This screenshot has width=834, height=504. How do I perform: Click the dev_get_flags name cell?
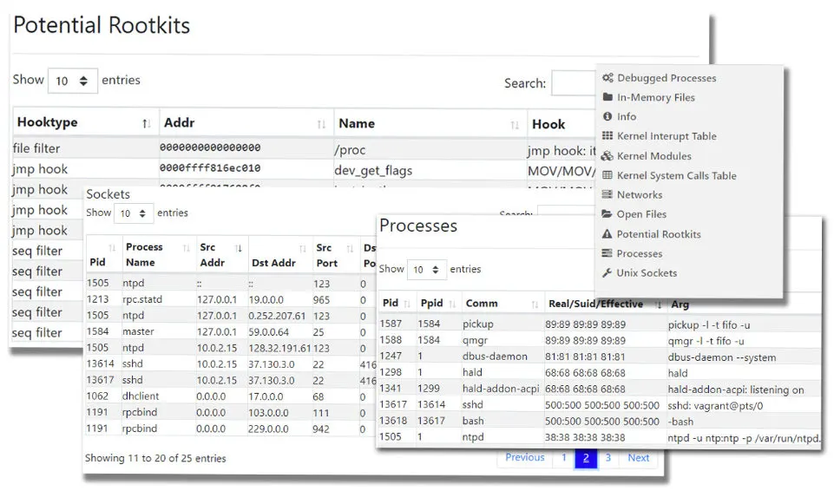click(x=373, y=170)
